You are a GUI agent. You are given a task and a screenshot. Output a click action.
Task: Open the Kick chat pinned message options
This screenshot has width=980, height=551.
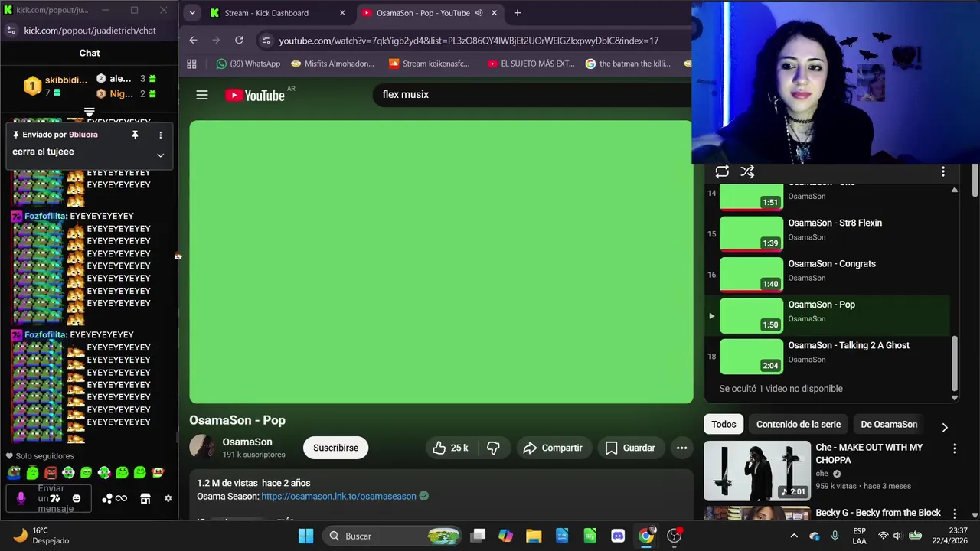click(160, 135)
